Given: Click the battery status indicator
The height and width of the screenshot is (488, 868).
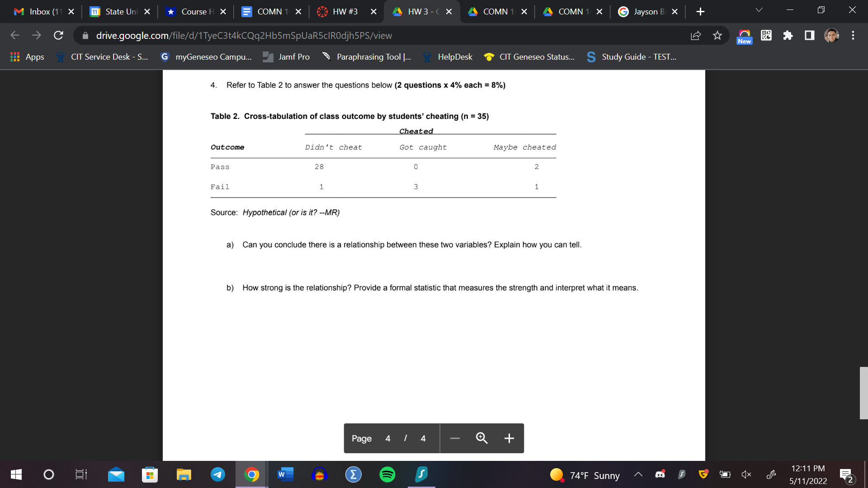Looking at the screenshot, I should [725, 474].
